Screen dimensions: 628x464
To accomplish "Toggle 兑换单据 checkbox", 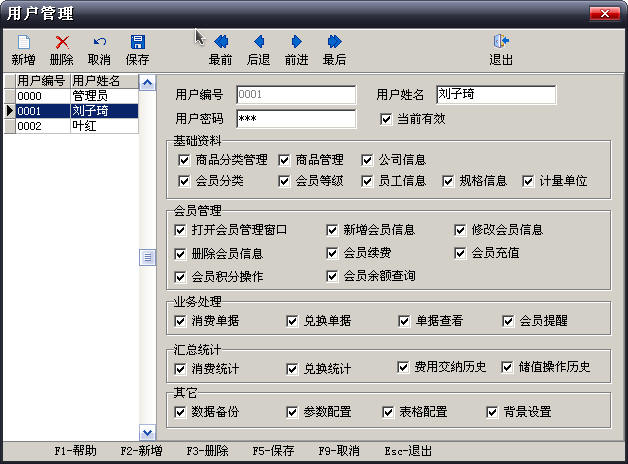I will (x=292, y=321).
